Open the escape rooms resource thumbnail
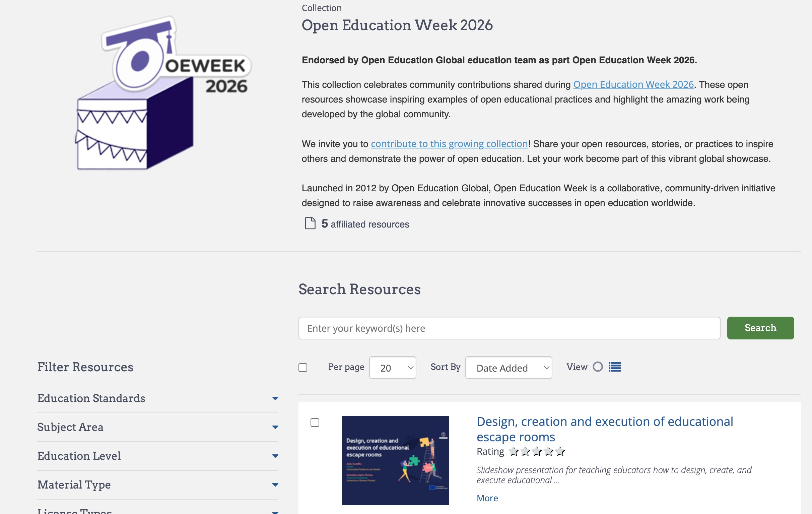The height and width of the screenshot is (514, 812). click(395, 460)
